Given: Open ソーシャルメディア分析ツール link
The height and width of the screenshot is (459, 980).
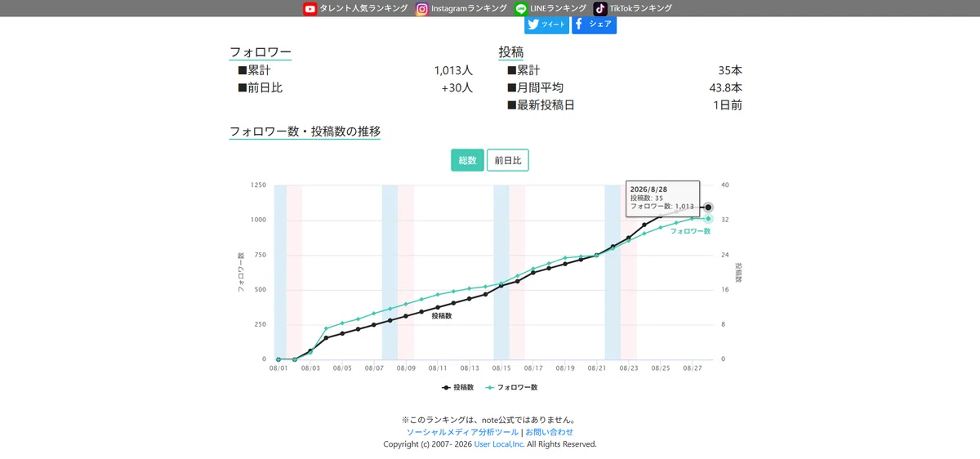Looking at the screenshot, I should pos(462,432).
